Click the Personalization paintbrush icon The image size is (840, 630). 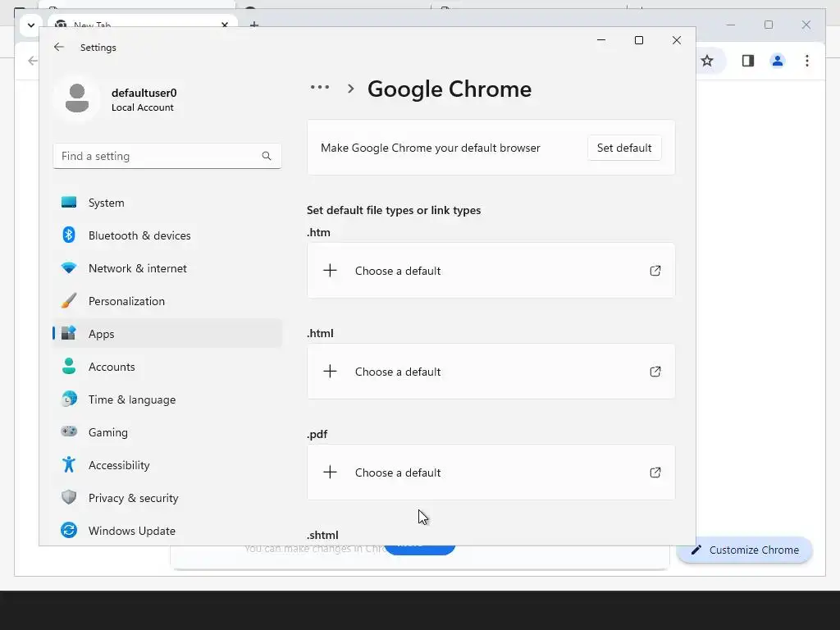69,300
